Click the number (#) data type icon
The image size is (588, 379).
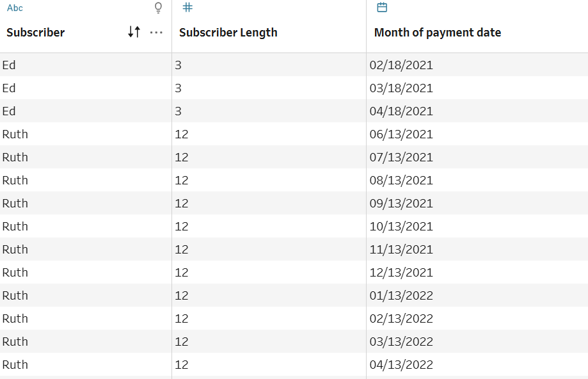(x=187, y=8)
